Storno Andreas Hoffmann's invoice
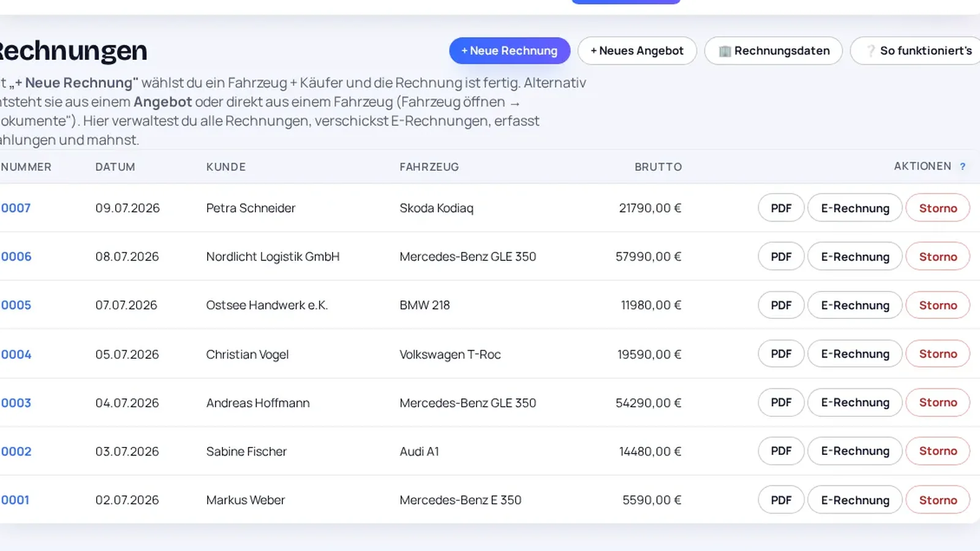Screen dimensions: 980x551 point(938,402)
